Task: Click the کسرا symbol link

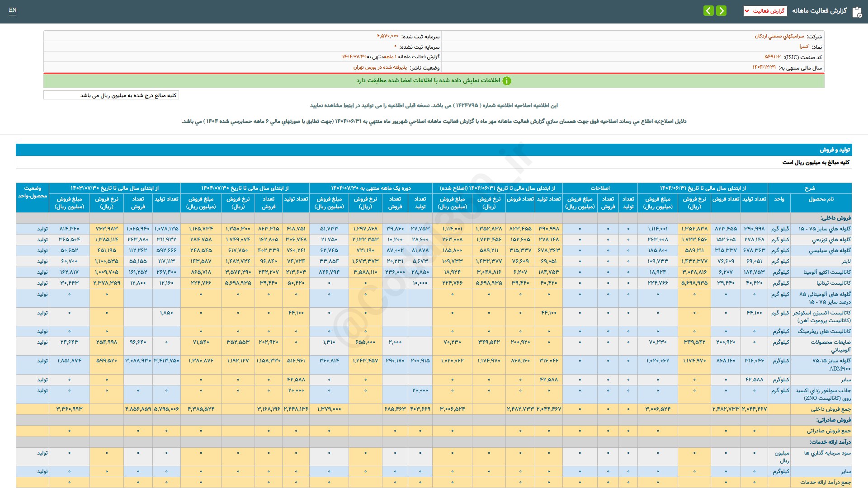Action: pyautogui.click(x=804, y=47)
